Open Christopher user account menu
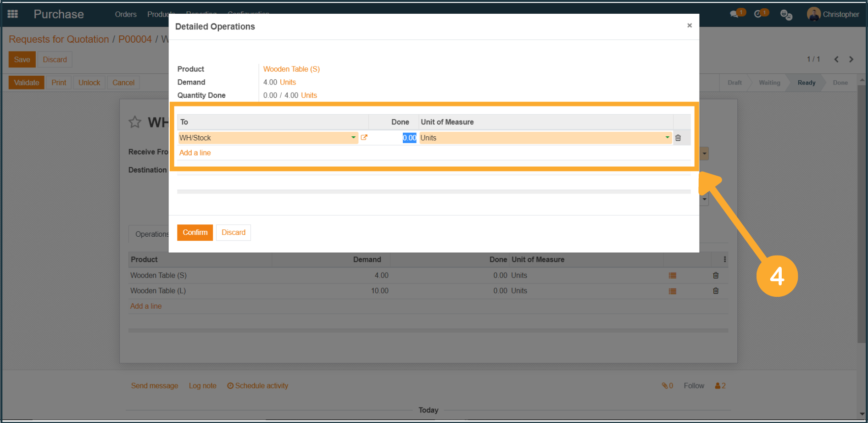Image resolution: width=868 pixels, height=423 pixels. (833, 14)
